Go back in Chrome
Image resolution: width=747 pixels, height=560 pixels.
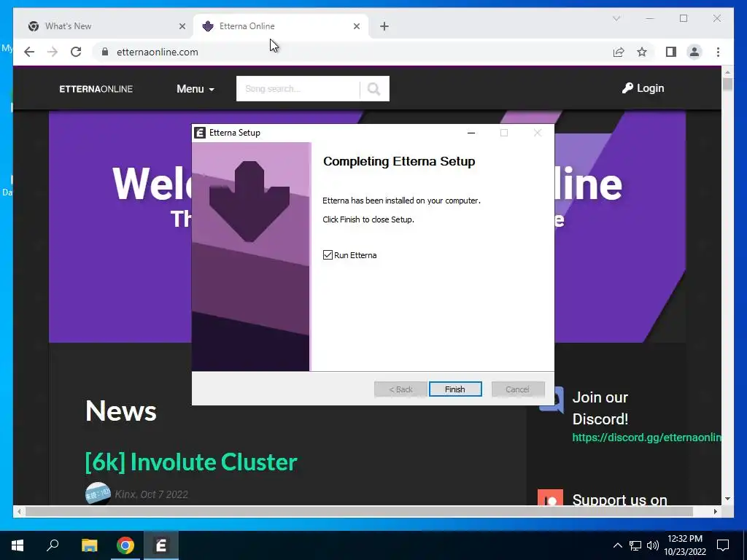point(29,52)
